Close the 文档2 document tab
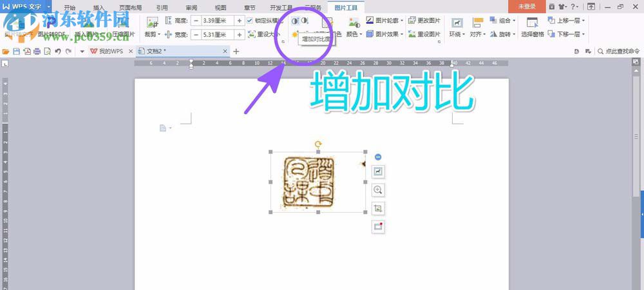 pyautogui.click(x=225, y=52)
